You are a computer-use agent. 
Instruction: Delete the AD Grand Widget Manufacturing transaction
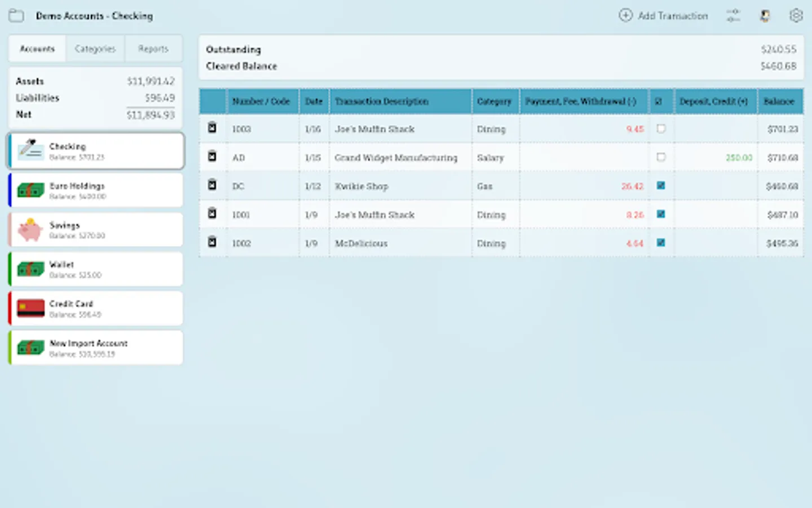coord(212,156)
